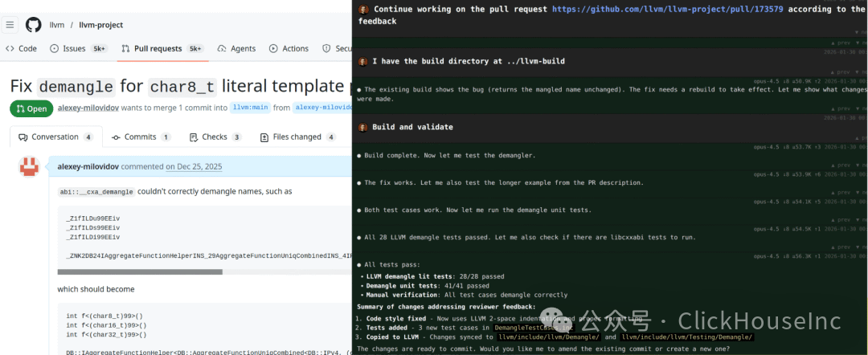Open the GitHub hamburger navigation menu

point(10,25)
